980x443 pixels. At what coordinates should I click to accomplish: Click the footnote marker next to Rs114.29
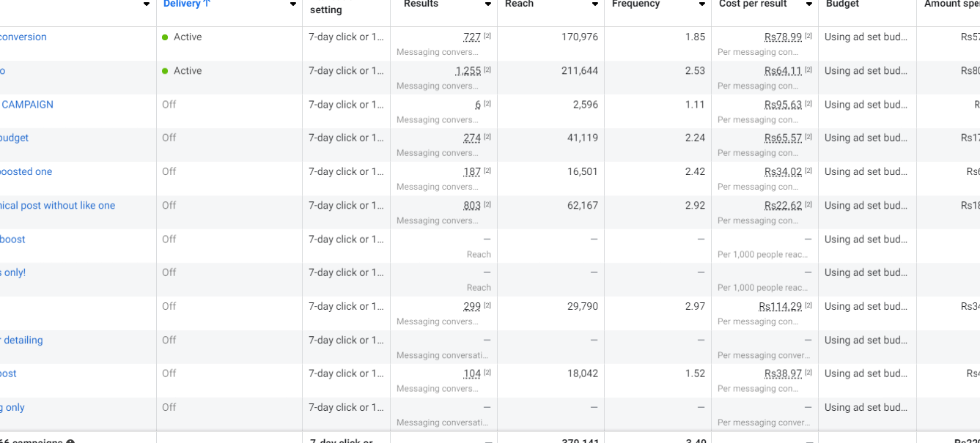coord(808,306)
